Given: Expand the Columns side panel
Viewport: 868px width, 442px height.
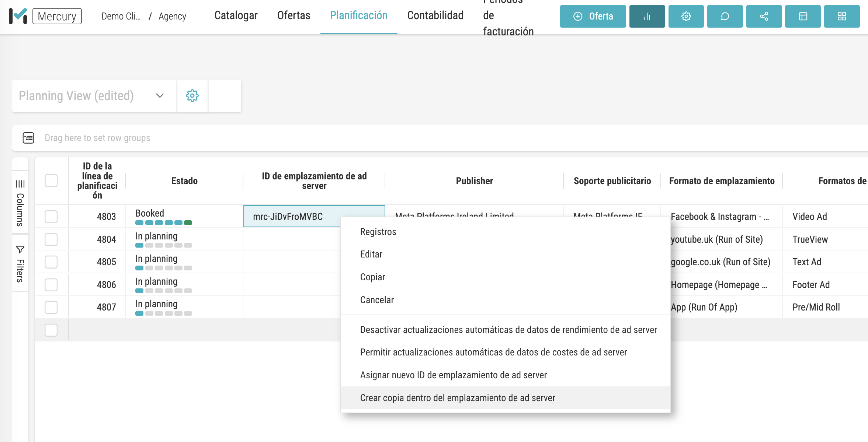Looking at the screenshot, I should pyautogui.click(x=20, y=203).
